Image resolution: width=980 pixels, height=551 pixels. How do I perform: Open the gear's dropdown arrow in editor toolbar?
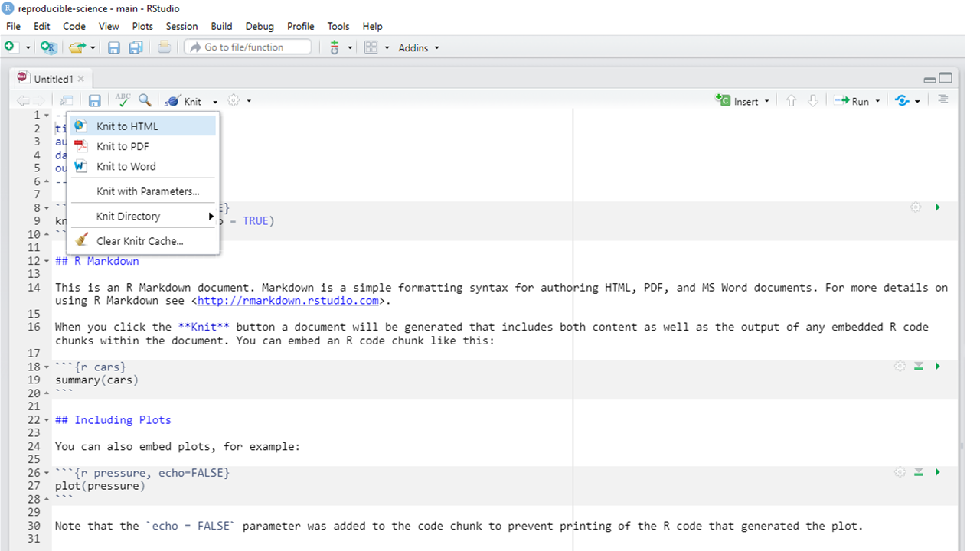click(249, 101)
